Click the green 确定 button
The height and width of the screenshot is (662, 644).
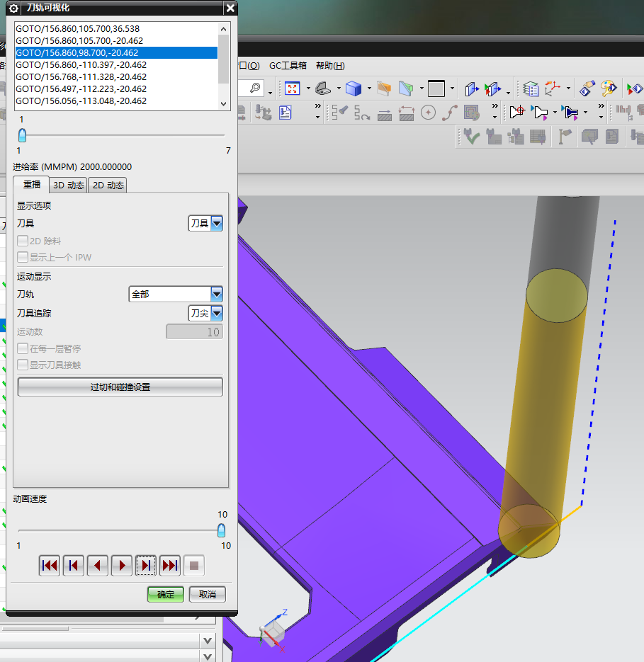point(166,595)
